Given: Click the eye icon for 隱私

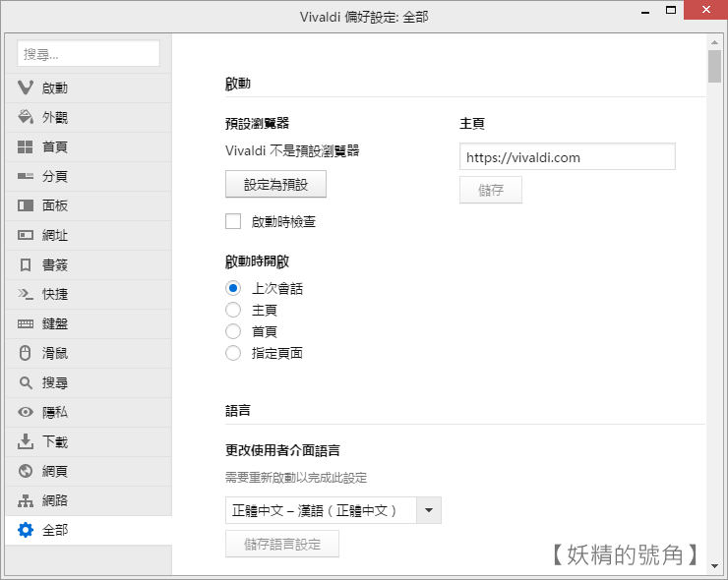Looking at the screenshot, I should 26,412.
